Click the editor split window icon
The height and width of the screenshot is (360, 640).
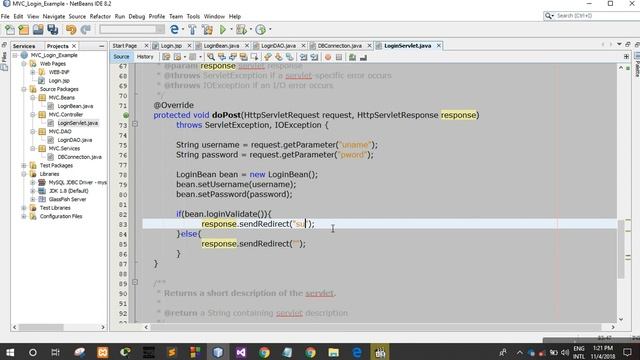point(626,57)
